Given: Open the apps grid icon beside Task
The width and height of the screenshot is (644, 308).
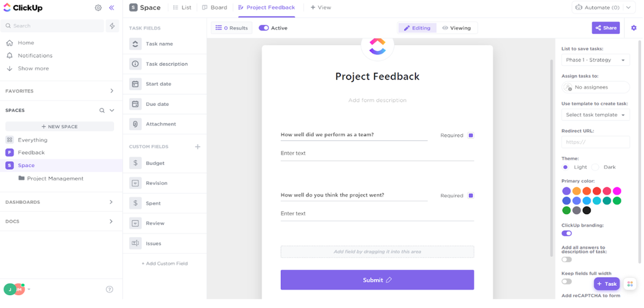Looking at the screenshot, I should pos(630,284).
